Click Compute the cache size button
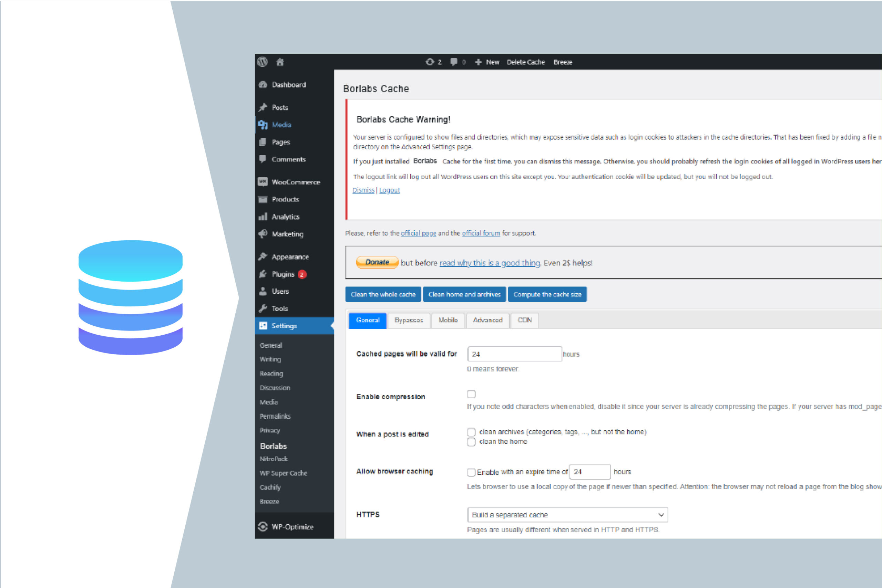The height and width of the screenshot is (588, 882). pyautogui.click(x=547, y=294)
